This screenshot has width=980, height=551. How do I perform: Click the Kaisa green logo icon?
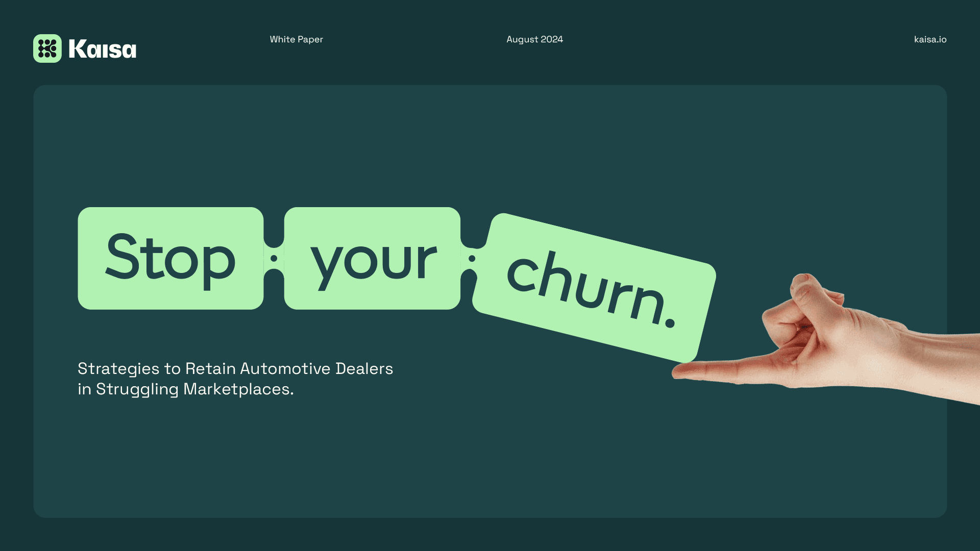point(47,48)
